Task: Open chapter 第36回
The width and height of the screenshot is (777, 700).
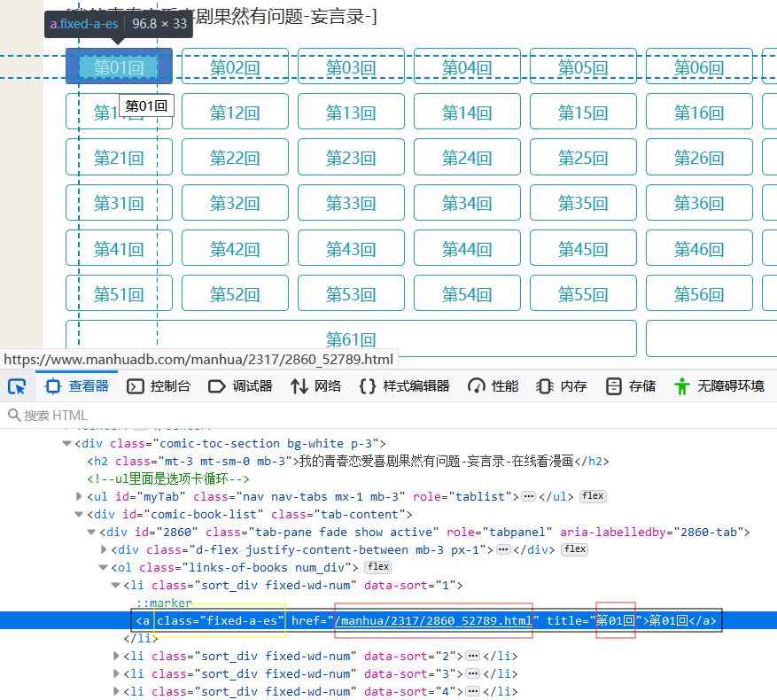Action: coord(699,202)
